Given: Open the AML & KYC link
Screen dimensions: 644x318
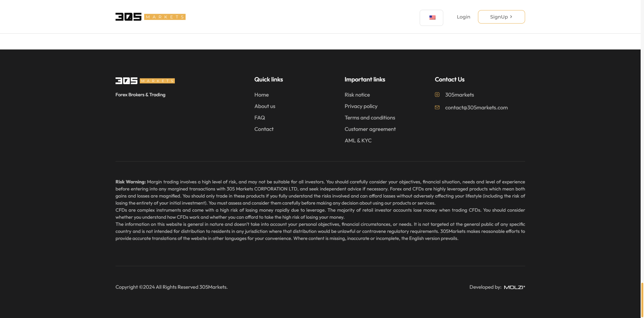Looking at the screenshot, I should pos(358,141).
